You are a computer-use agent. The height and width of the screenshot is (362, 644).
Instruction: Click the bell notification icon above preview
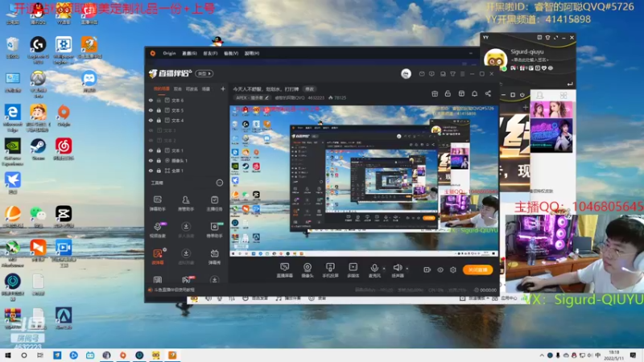coord(474,93)
